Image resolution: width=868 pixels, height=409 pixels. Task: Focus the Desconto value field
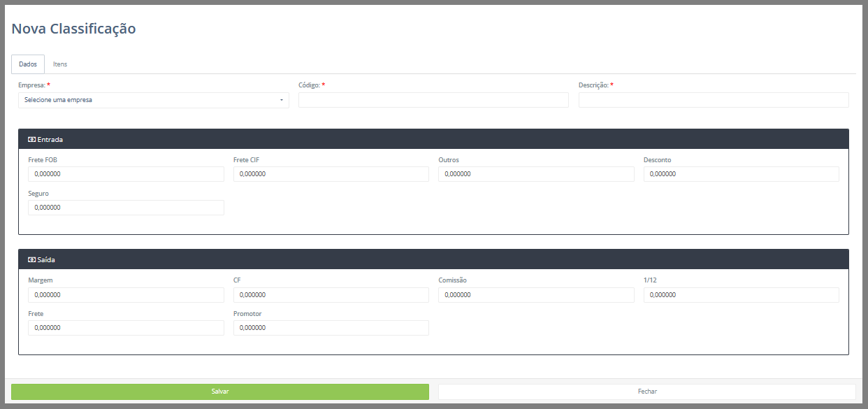pyautogui.click(x=741, y=174)
